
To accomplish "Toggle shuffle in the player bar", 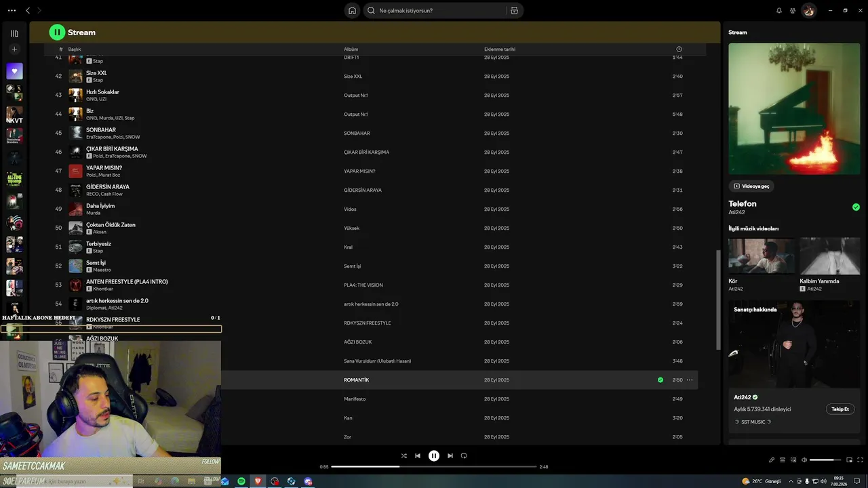I will tap(404, 456).
